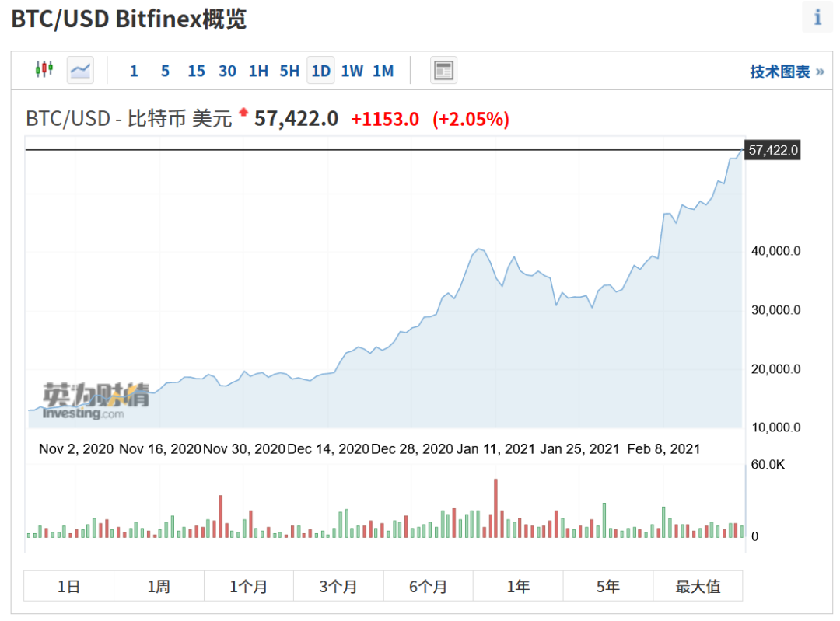Set the interval to 1M monthly
Screen dimensions: 840x621
(383, 72)
